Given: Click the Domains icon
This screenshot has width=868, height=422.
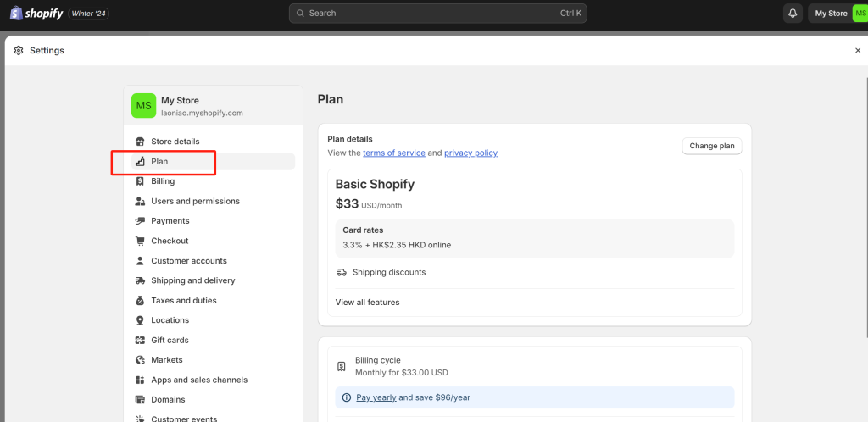Looking at the screenshot, I should (140, 399).
